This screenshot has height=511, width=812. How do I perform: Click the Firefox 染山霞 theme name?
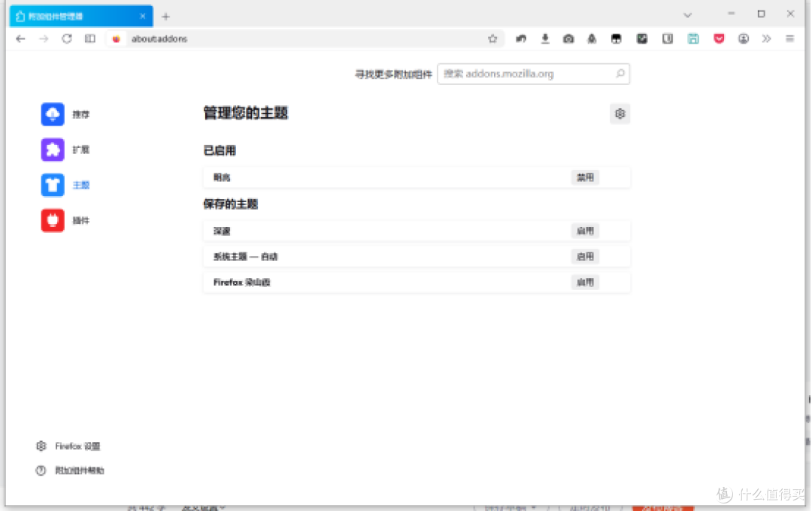[x=242, y=282]
